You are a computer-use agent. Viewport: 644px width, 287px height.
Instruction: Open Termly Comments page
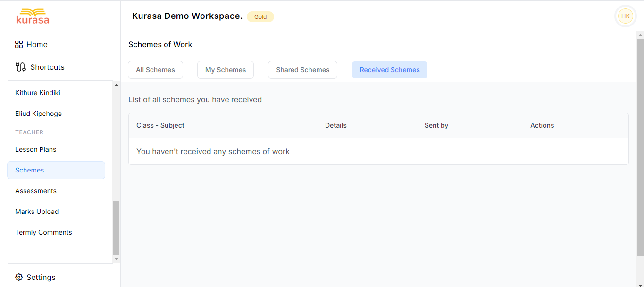43,232
